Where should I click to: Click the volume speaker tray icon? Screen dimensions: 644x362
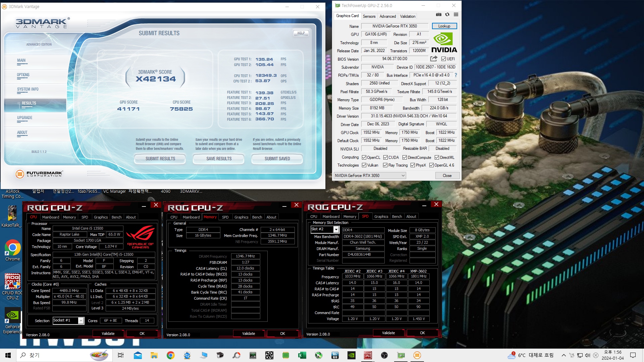tap(587, 355)
